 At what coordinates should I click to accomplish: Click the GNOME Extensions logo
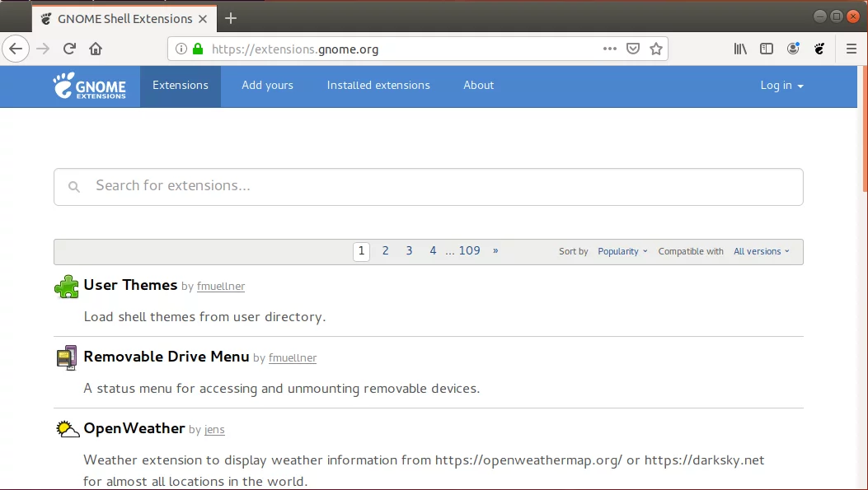coord(90,86)
